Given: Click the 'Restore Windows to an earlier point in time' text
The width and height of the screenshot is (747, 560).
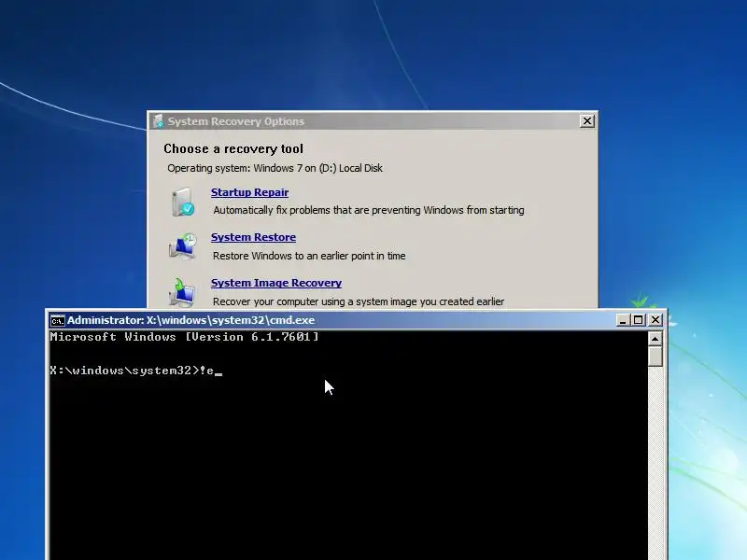Looking at the screenshot, I should pyautogui.click(x=309, y=256).
